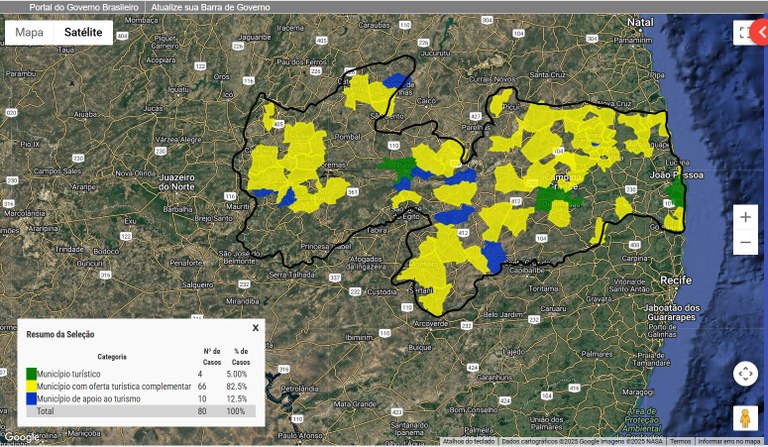Zoom in with the plus button
Screen dimensions: 768x447
click(745, 217)
